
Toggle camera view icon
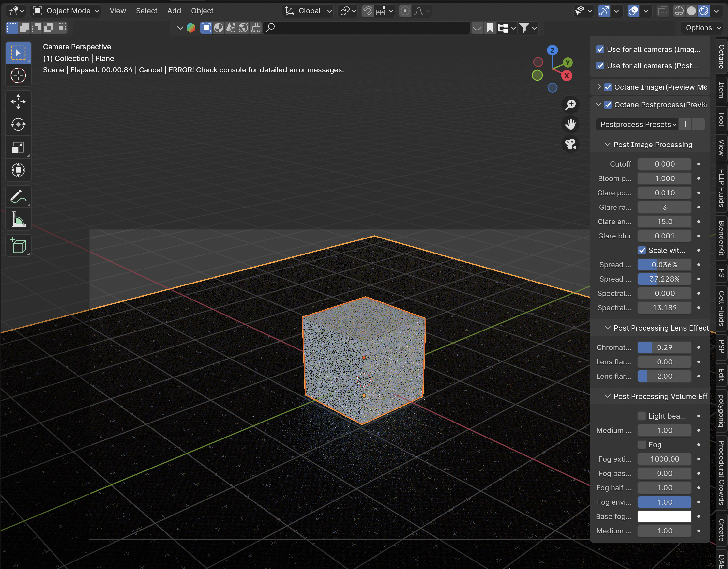coord(570,144)
